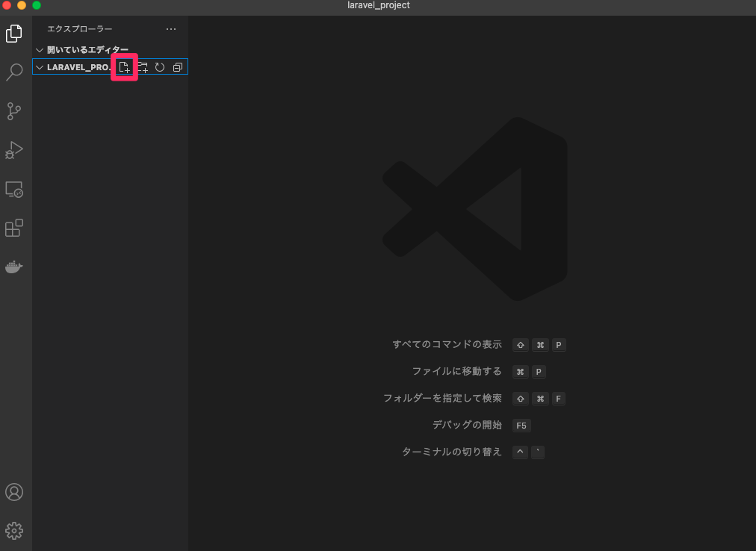Click the F5 key label
Image resolution: width=756 pixels, height=551 pixels.
click(521, 425)
